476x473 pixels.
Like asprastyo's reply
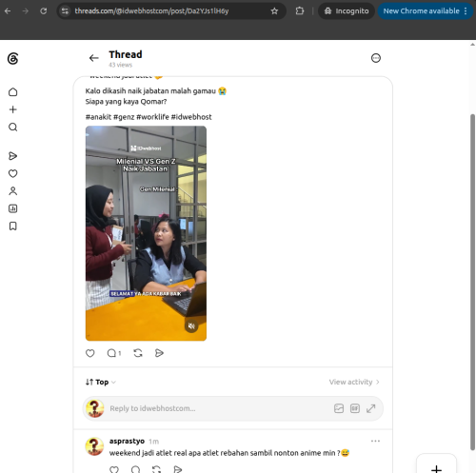pyautogui.click(x=114, y=469)
